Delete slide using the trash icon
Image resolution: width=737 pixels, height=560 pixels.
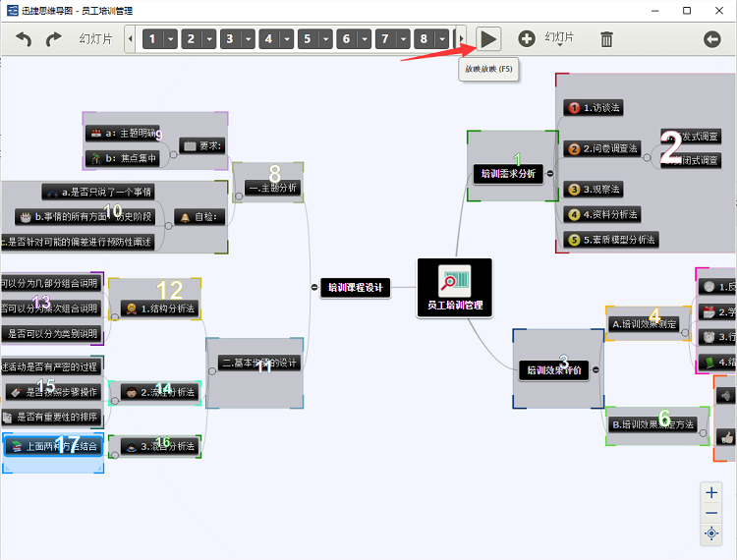(606, 39)
